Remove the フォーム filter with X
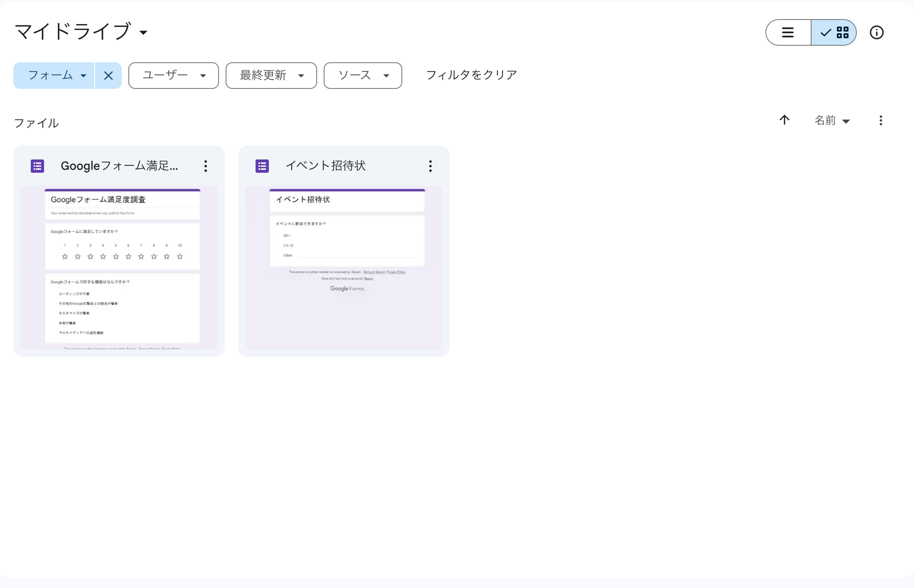 pos(108,76)
